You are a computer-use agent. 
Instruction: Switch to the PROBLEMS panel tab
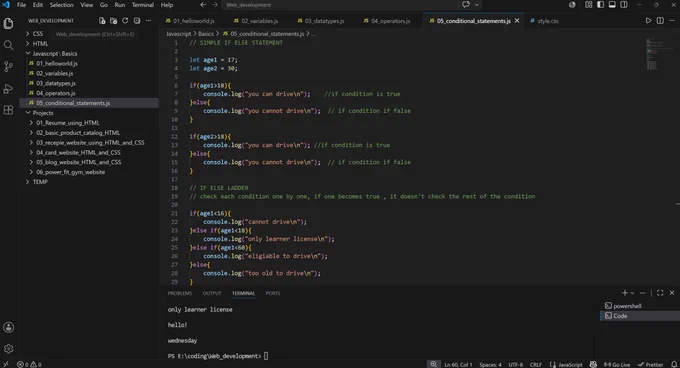(x=180, y=293)
